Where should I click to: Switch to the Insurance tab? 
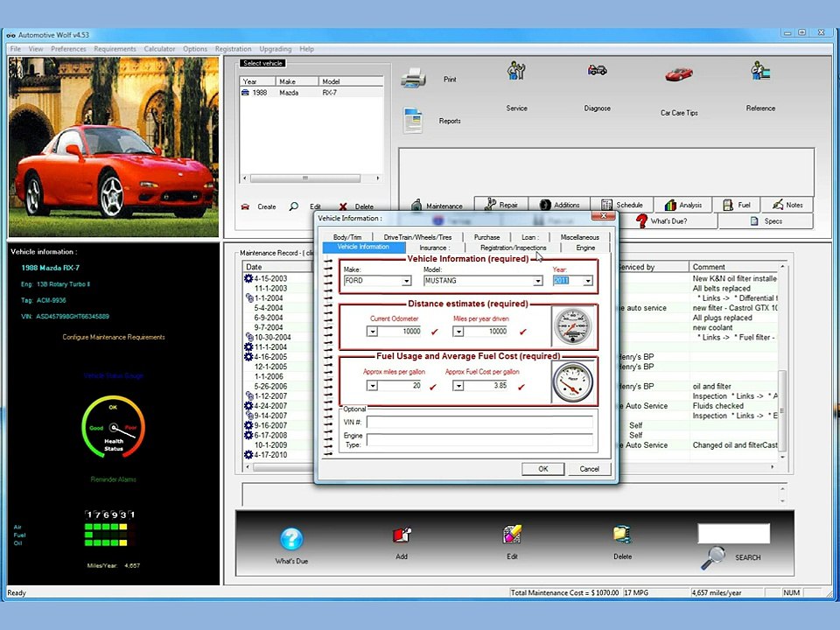[x=435, y=248]
